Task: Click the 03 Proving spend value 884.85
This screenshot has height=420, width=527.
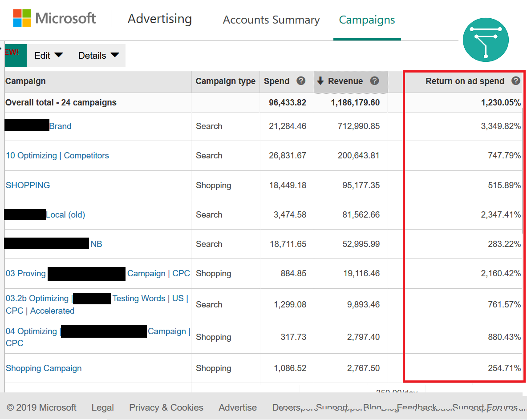Action: pyautogui.click(x=293, y=274)
